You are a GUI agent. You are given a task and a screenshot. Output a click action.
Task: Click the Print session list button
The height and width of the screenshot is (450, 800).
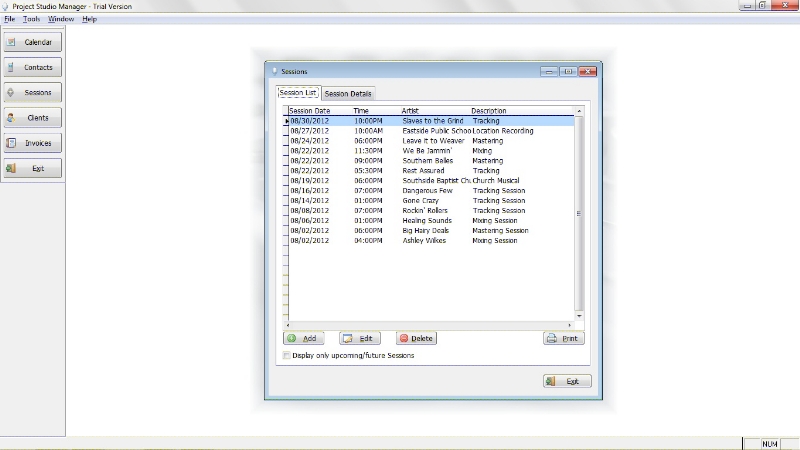(563, 339)
